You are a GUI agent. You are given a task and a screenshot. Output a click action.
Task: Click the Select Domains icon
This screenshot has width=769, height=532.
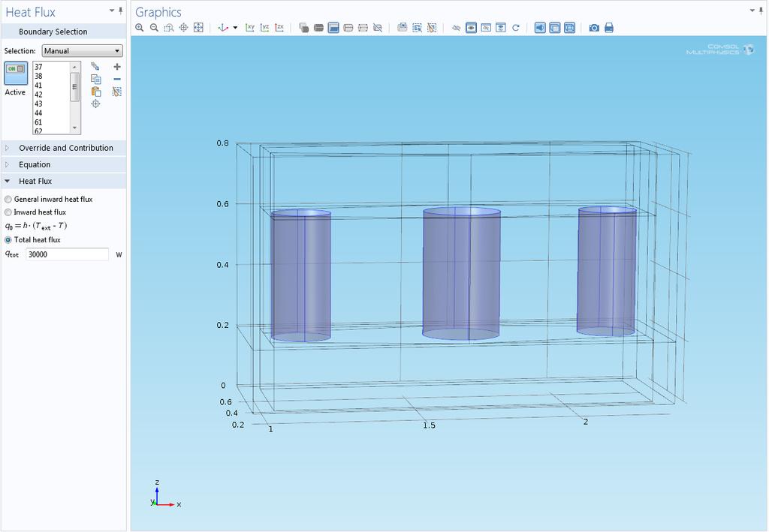coord(318,28)
